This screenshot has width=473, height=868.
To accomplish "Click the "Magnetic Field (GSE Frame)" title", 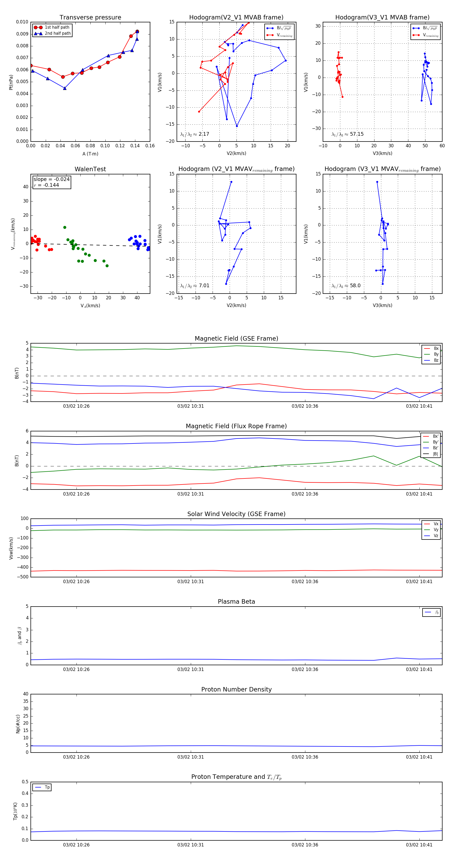I will coord(236,339).
